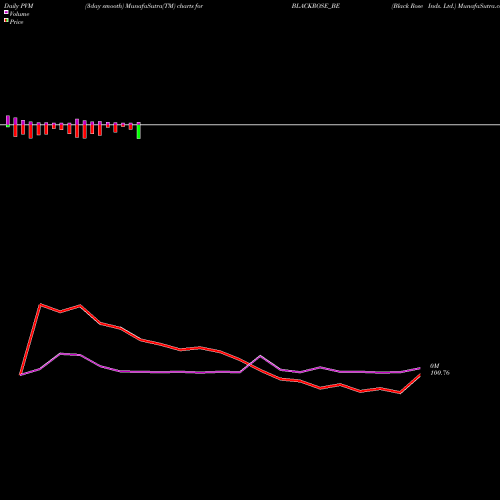Click the Black Rose Inds. Ltd. caption
The image size is (500, 500).
(x=423, y=6)
